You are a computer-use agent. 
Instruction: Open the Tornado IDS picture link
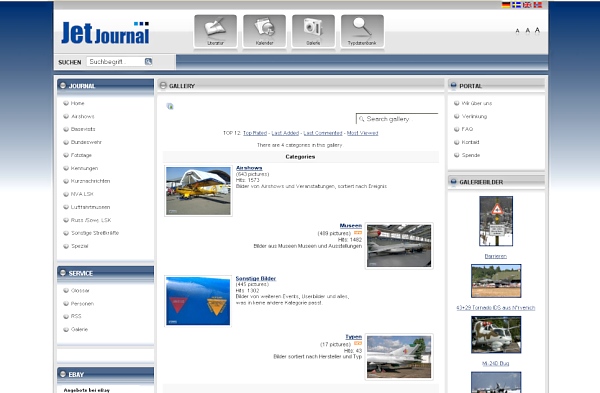[x=496, y=308]
